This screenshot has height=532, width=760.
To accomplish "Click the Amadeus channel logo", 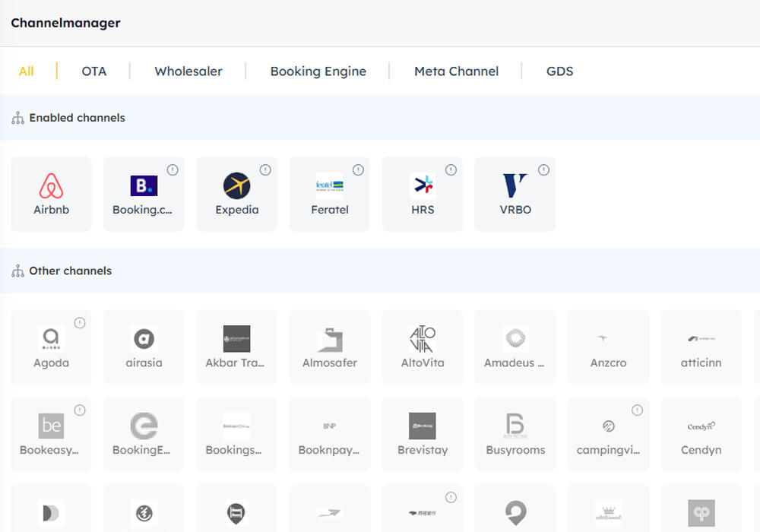I will click(515, 340).
